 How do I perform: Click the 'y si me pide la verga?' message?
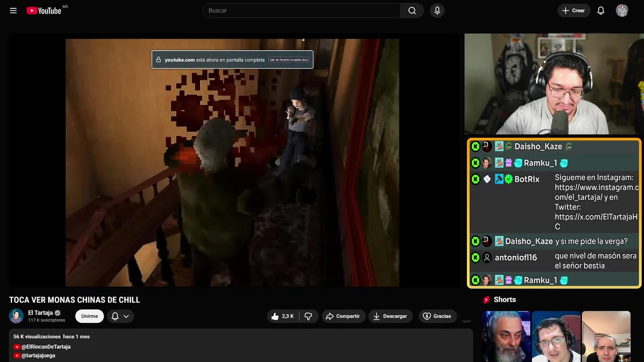point(591,241)
